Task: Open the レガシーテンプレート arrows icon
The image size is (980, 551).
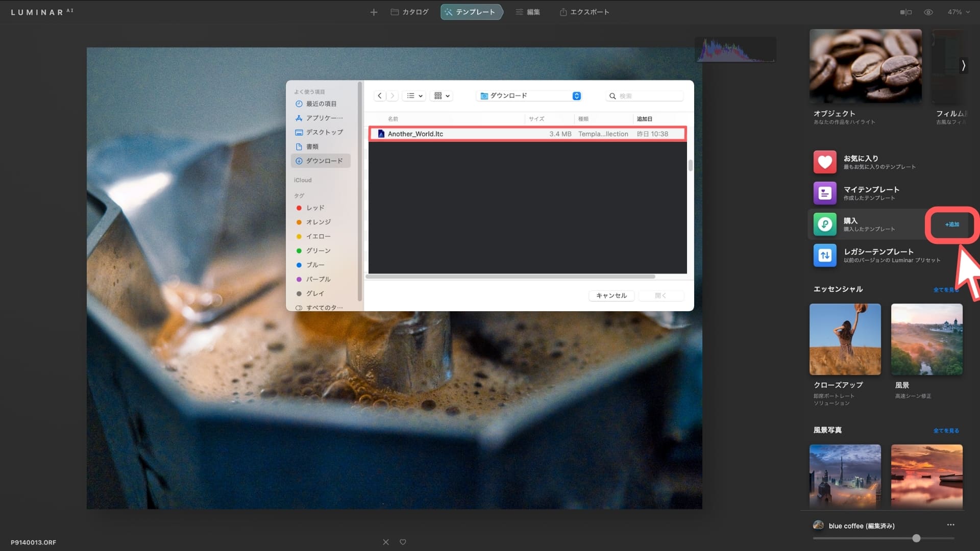Action: (x=824, y=255)
